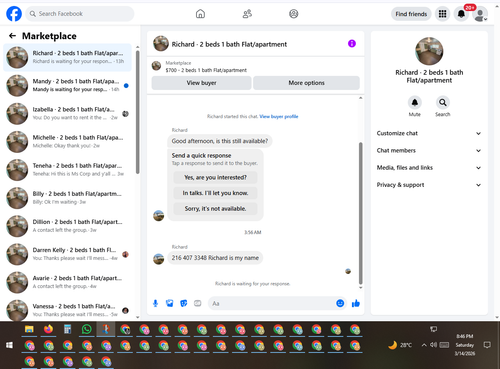Viewport: 500px width, 369px height.
Task: Click the volume speaker tray icon
Action: point(433,345)
